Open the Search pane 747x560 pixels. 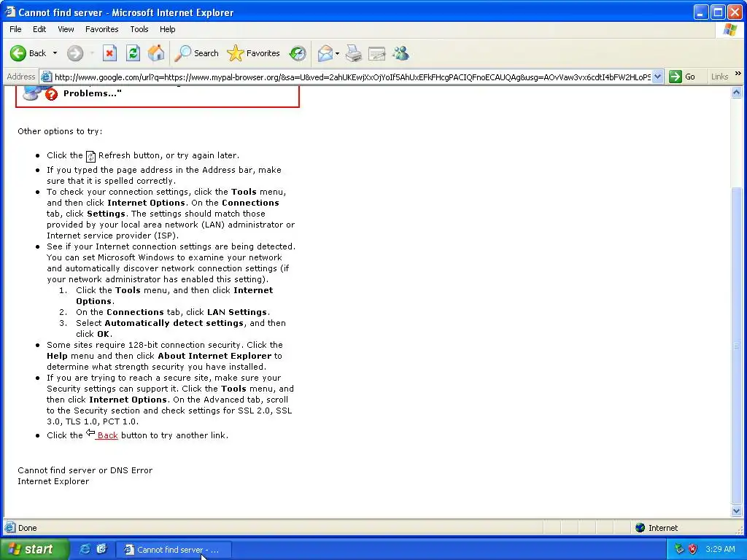coord(196,53)
